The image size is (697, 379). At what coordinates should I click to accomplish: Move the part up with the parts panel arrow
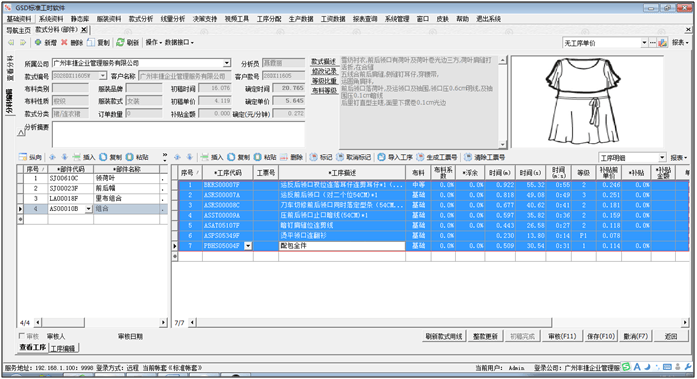pos(52,157)
